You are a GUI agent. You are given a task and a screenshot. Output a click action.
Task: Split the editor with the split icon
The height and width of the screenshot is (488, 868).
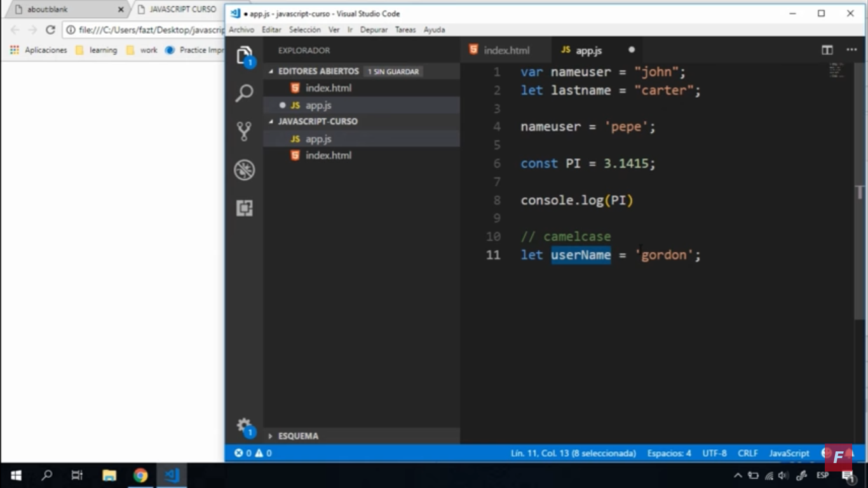(x=827, y=50)
